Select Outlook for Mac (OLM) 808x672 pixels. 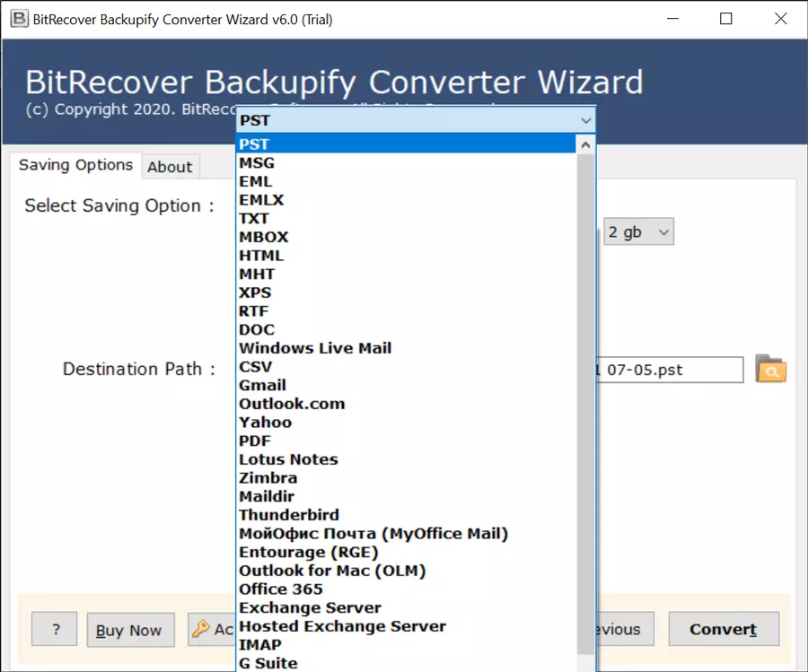406,571
